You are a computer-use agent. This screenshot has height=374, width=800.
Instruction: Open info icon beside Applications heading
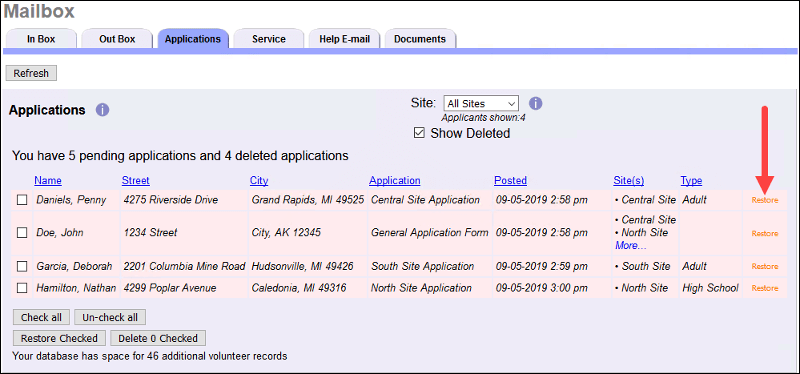tap(103, 110)
